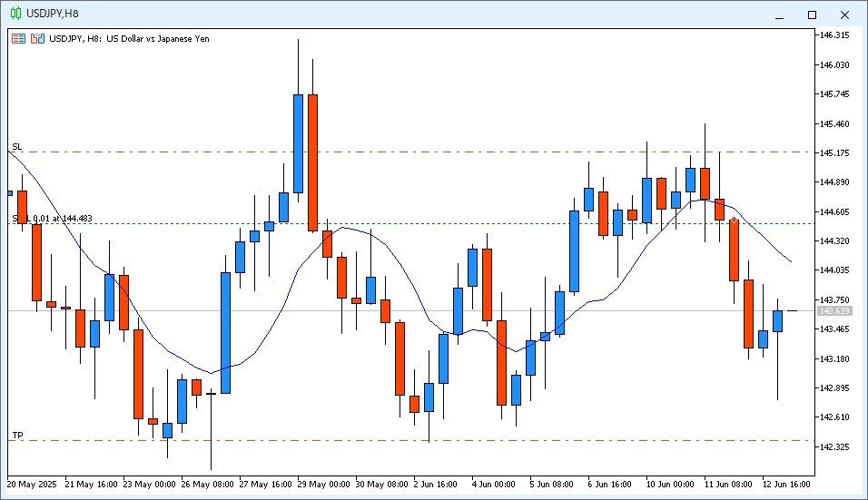868x500 pixels.
Task: Click the depth of market icon
Action: (x=37, y=39)
